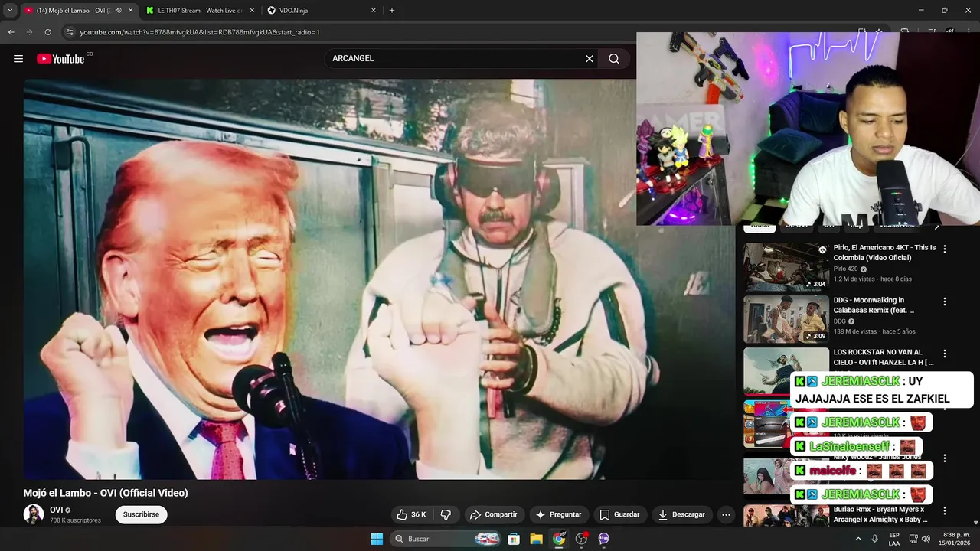Screen dimensions: 980x551
Task: Open more actions ellipsis under video
Action: pyautogui.click(x=727, y=514)
